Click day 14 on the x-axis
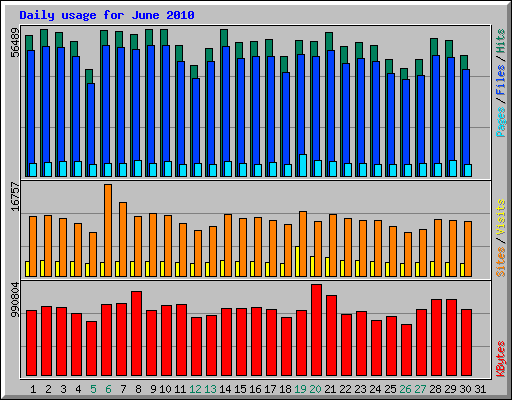Image resolution: width=512 pixels, height=400 pixels. [225, 389]
